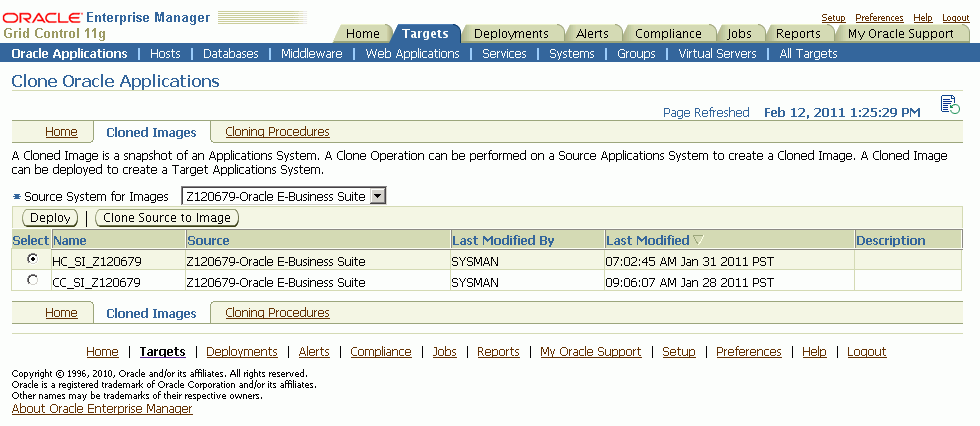980x426 pixels.
Task: Click the footer Logout link
Action: click(867, 352)
